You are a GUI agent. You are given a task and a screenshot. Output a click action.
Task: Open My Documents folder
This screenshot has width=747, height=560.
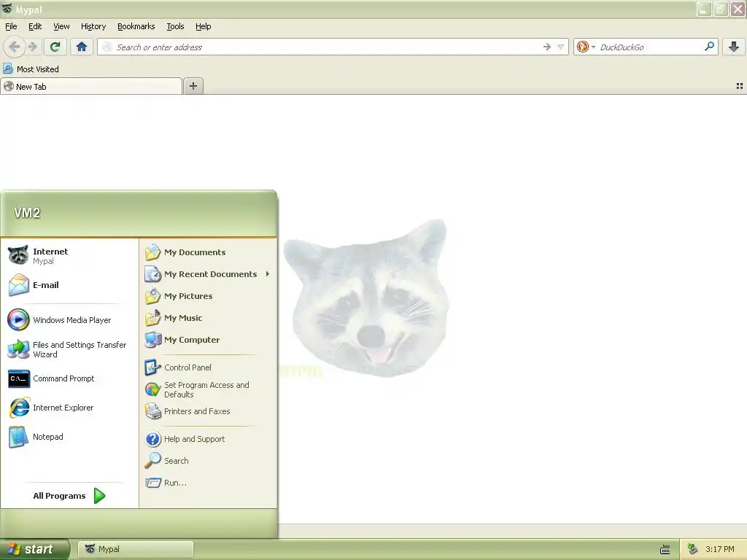tap(208, 252)
